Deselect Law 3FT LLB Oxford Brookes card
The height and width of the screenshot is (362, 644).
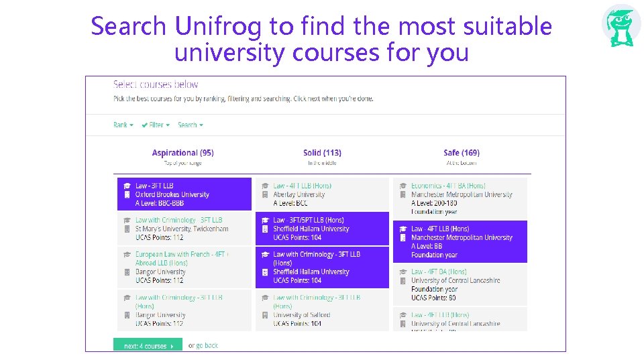tap(184, 194)
